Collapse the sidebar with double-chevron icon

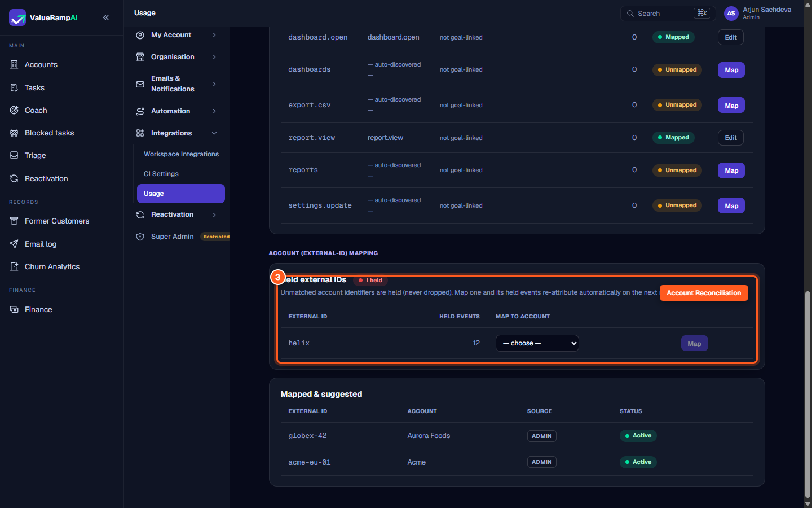106,17
